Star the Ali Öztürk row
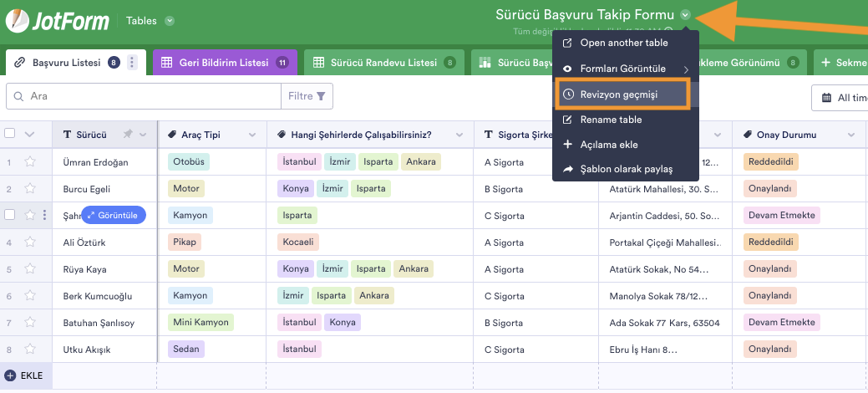The image size is (868, 393). click(x=31, y=242)
